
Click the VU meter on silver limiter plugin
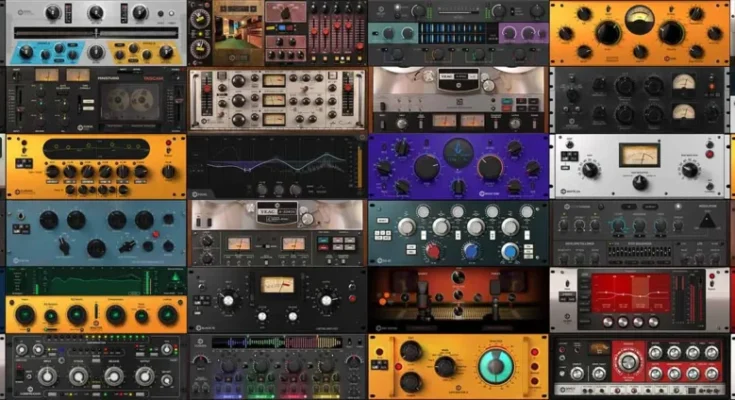(x=639, y=155)
